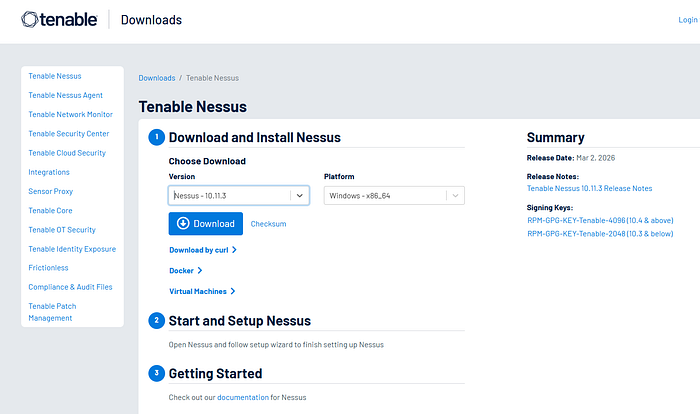700x414 pixels.
Task: Click the 'Tenable Nessus' page heading
Action: click(x=192, y=107)
